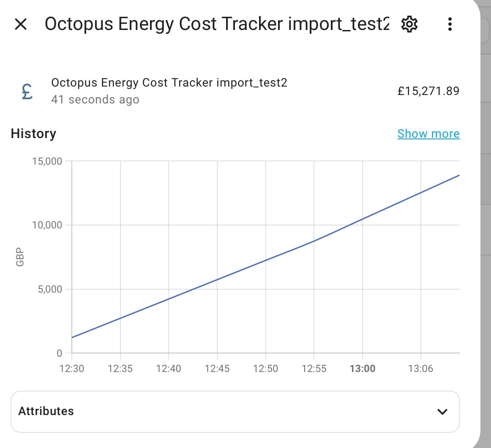This screenshot has height=448, width=491.
Task: Click the Attributes chevron arrow
Action: 442,412
